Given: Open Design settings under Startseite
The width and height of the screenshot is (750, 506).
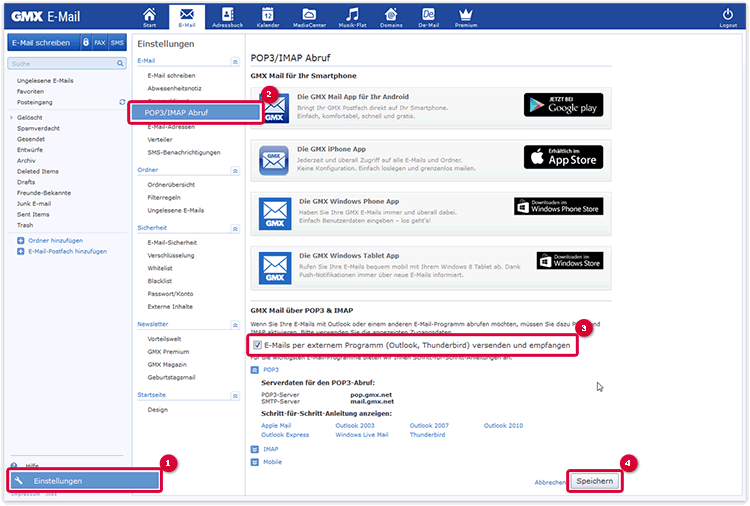Looking at the screenshot, I should (x=157, y=410).
